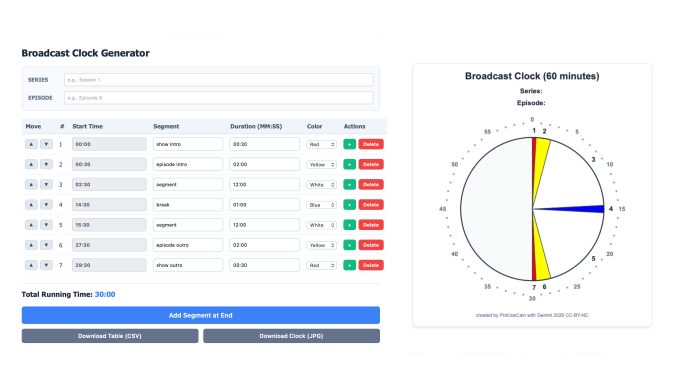The width and height of the screenshot is (678, 381).
Task: Download the table as CSV
Action: coord(110,336)
